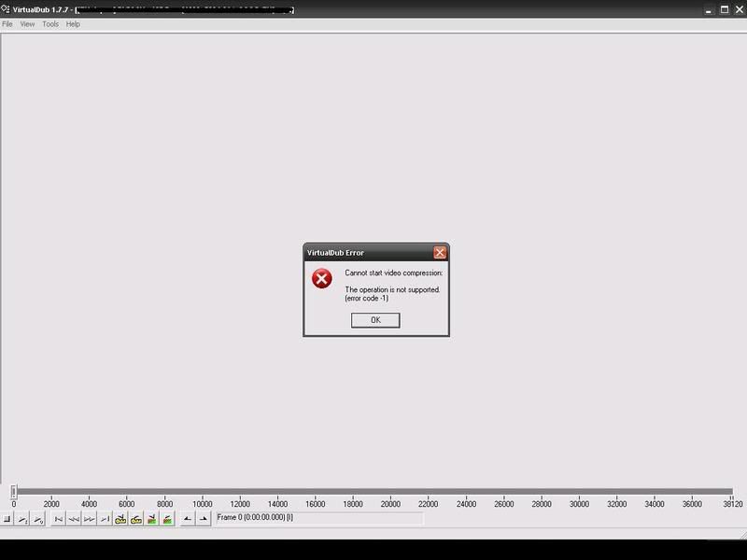Open the VirtualDub system menu icon
Viewport: 747px width, 560px height.
[6, 9]
